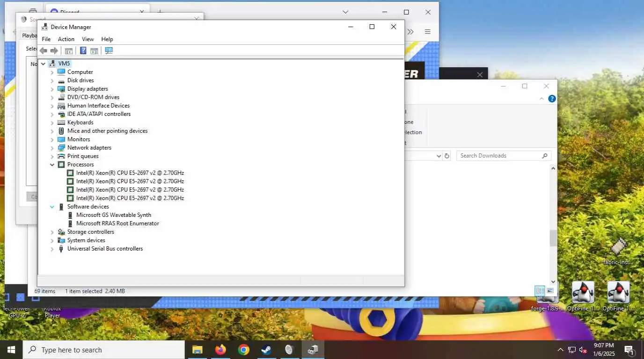The height and width of the screenshot is (359, 644).
Task: Open Google Chrome from the taskbar
Action: tap(243, 350)
